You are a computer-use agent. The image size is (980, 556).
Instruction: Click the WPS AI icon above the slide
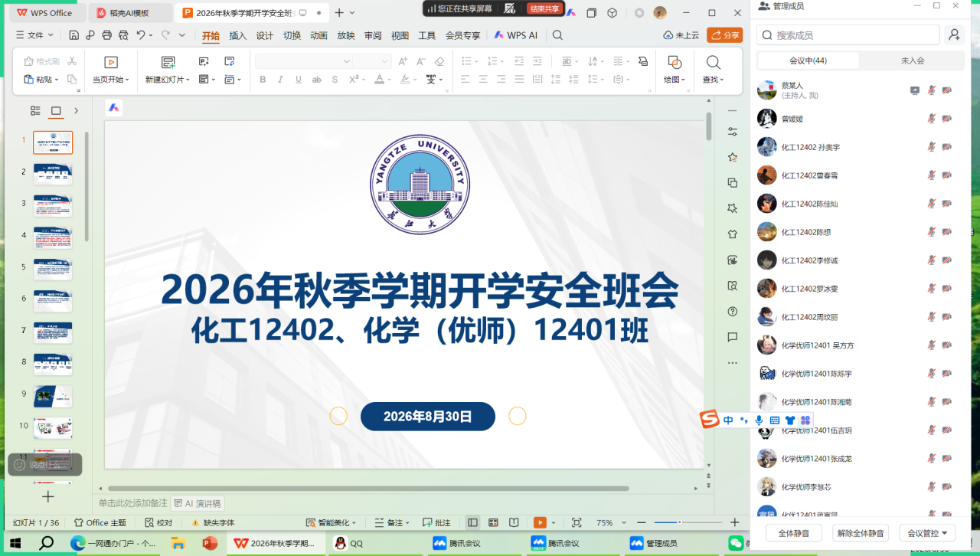tap(114, 108)
